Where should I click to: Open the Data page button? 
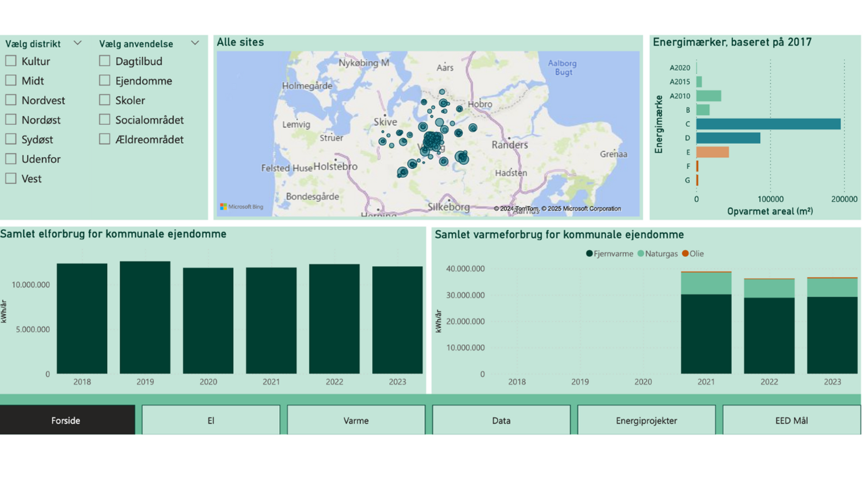pos(501,420)
